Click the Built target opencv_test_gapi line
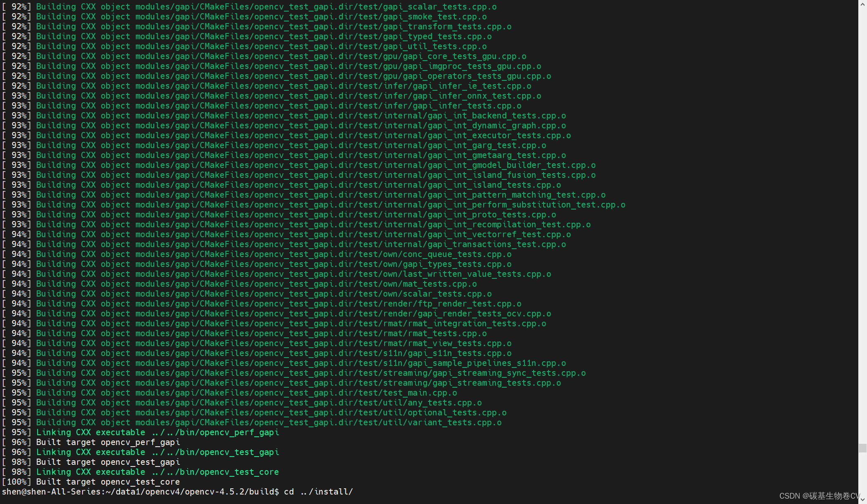This screenshot has width=867, height=504. 91,462
